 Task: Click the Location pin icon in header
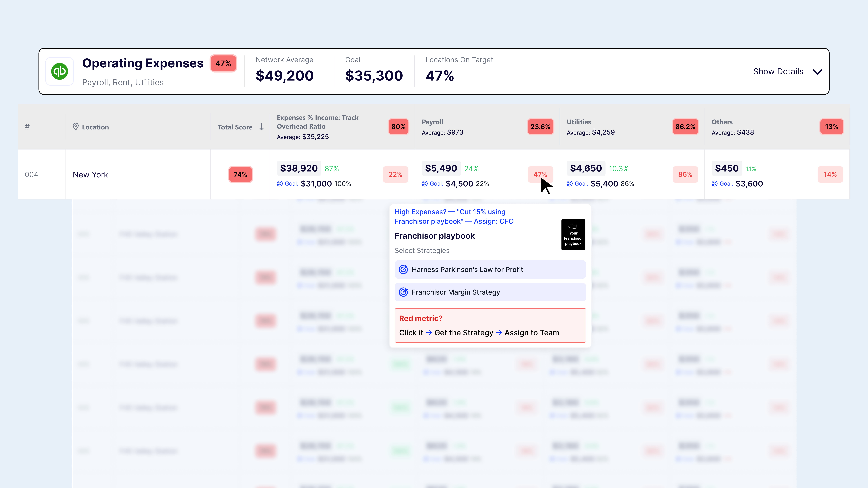tap(76, 127)
